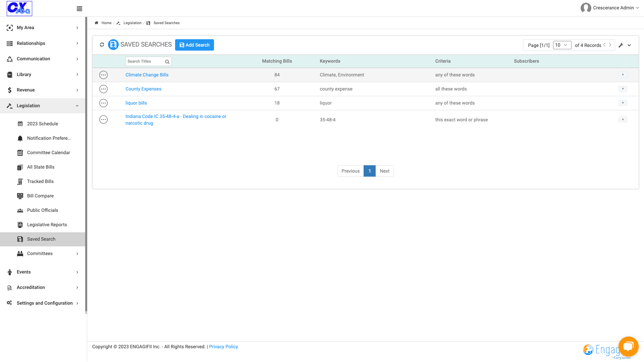The height and width of the screenshot is (362, 644).
Task: Add subscriber to Climate Change Bills row
Action: tap(623, 75)
